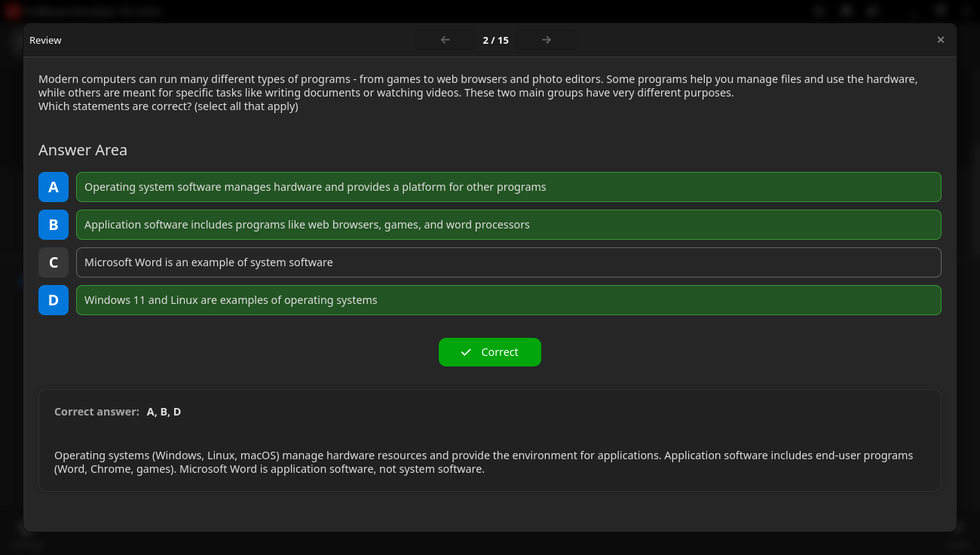Click the 2 / 15 page counter
This screenshot has width=980, height=555.
pyautogui.click(x=496, y=40)
